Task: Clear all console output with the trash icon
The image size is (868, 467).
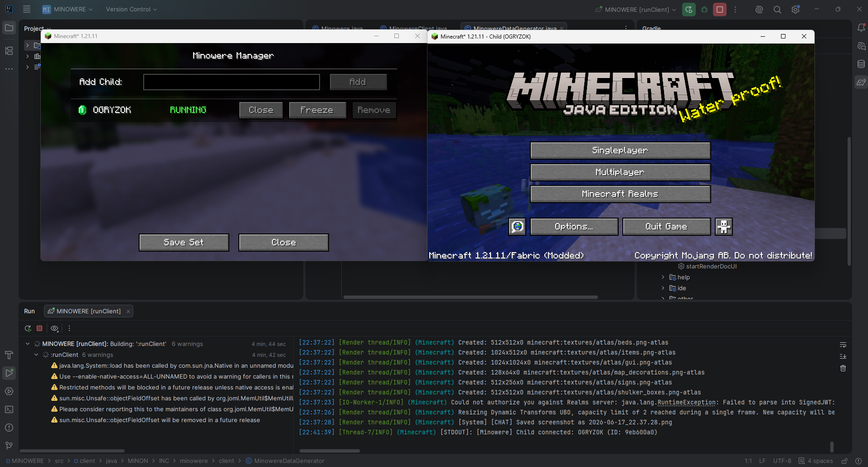Action: pyautogui.click(x=843, y=368)
